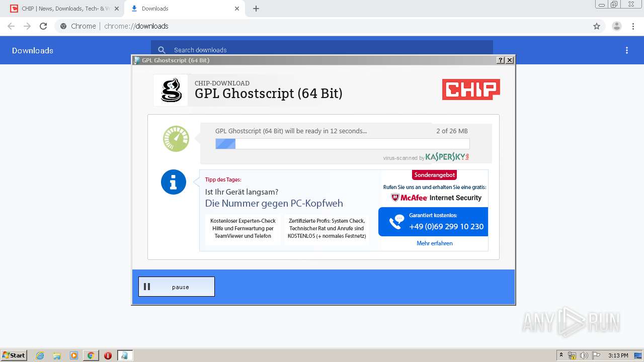644x362 pixels.
Task: Open a new Chrome tab
Action: (x=256, y=9)
